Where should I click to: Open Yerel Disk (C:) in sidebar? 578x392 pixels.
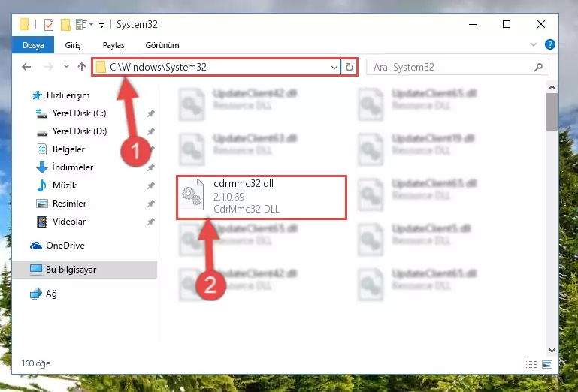[x=71, y=113]
